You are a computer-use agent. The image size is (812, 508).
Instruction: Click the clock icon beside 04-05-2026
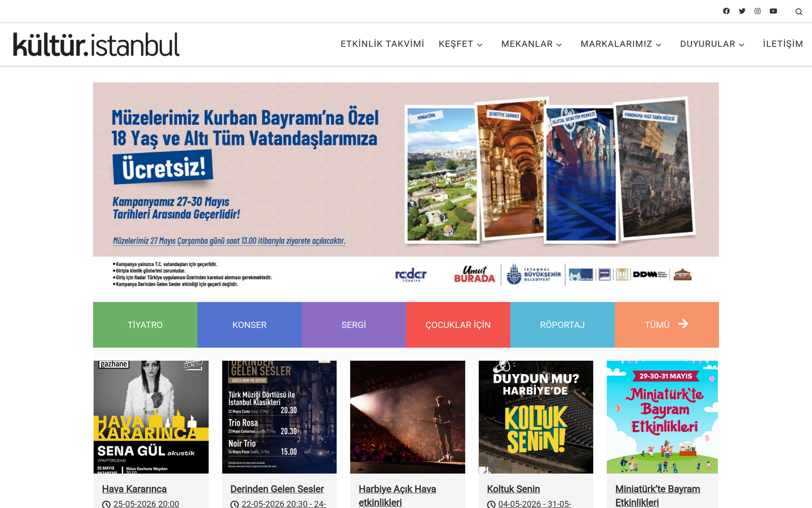pos(491,504)
